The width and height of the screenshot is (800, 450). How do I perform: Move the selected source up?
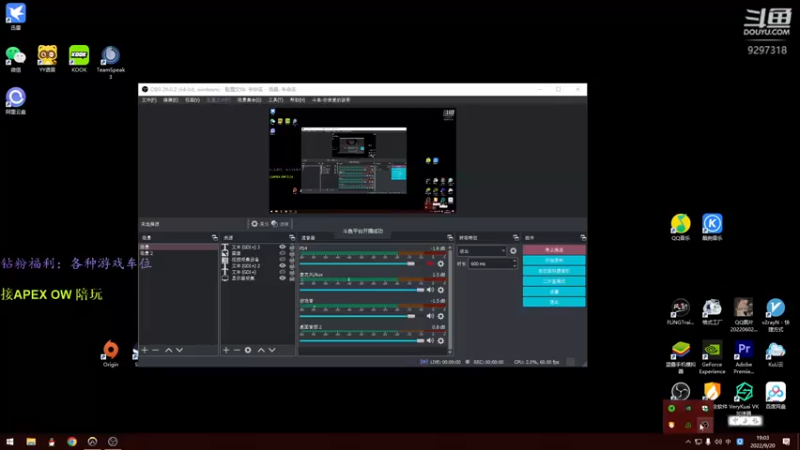[261, 350]
